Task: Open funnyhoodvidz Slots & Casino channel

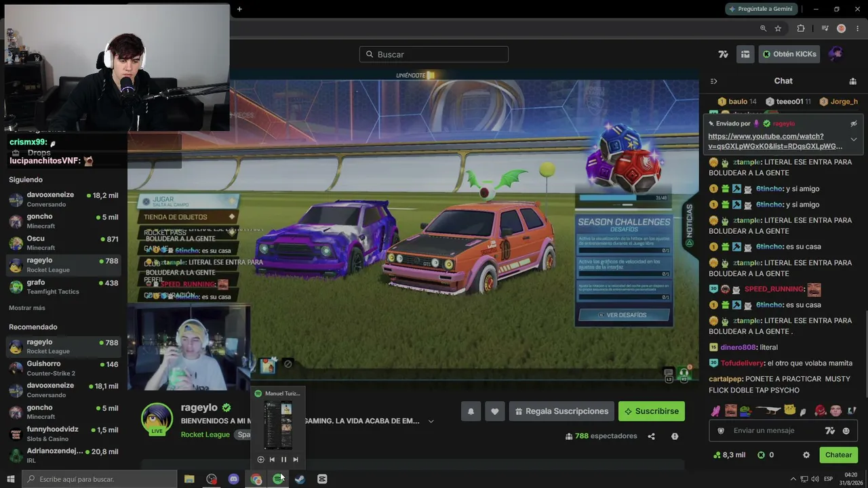Action: pos(64,434)
